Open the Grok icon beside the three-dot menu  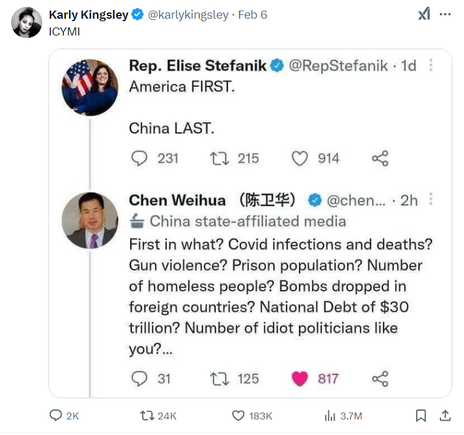424,14
